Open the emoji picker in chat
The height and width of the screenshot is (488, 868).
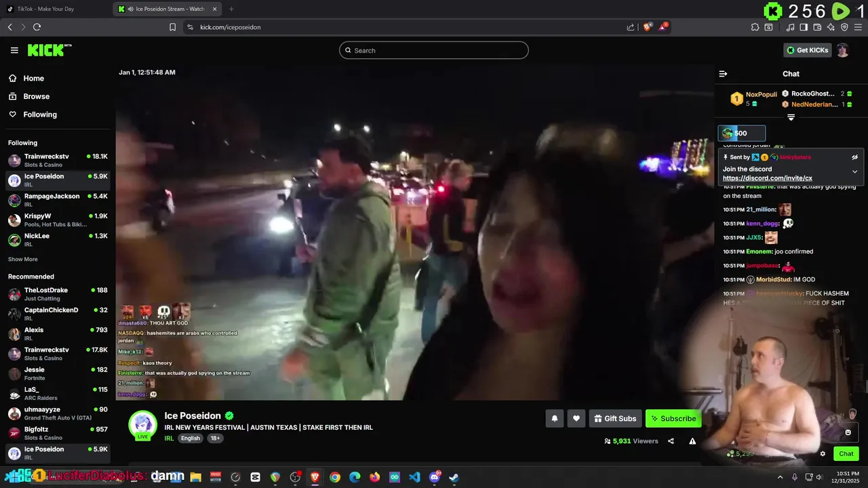pos(848,432)
